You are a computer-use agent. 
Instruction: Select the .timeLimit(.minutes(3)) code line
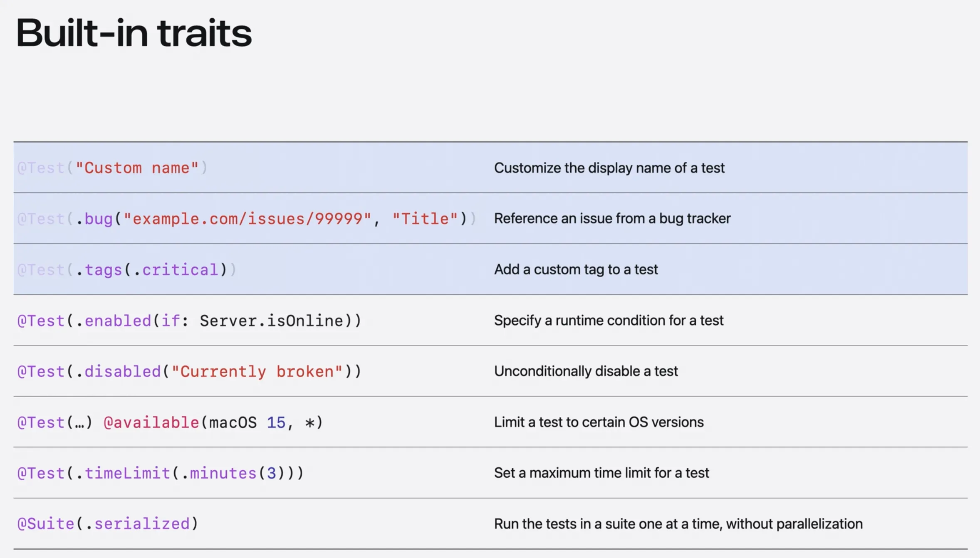click(x=161, y=473)
